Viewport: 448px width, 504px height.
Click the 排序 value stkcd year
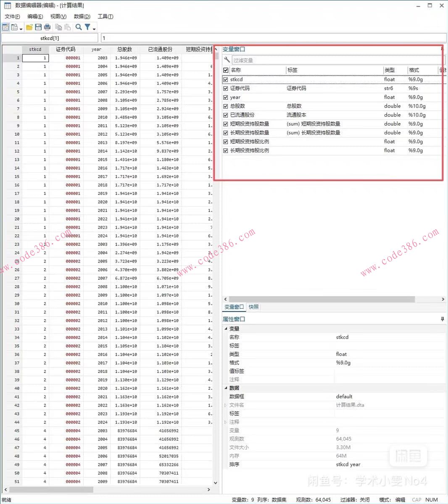coord(348,465)
